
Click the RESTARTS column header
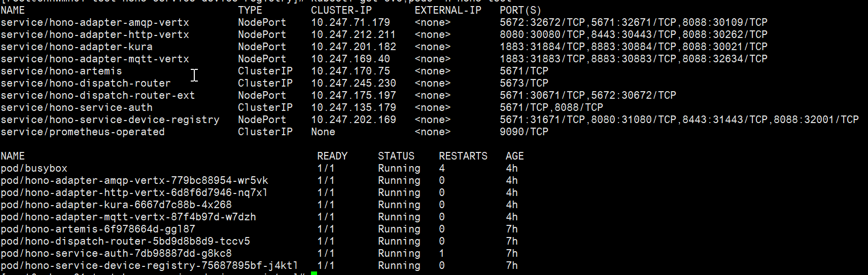pyautogui.click(x=463, y=156)
